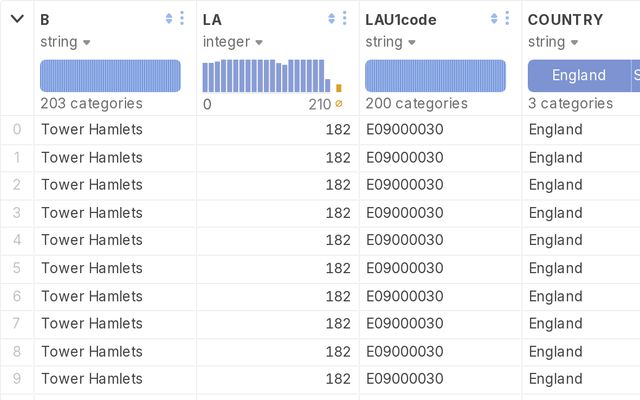Viewport: 640px width, 400px height.
Task: Click the LA histogram chart
Action: tap(266, 75)
